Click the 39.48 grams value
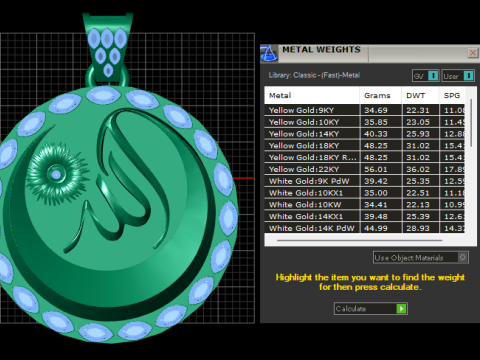Image resolution: width=480 pixels, height=360 pixels. [376, 217]
